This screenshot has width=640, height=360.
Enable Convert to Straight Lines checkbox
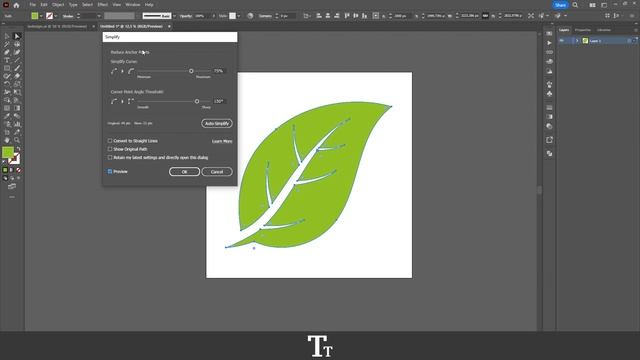pyautogui.click(x=110, y=141)
